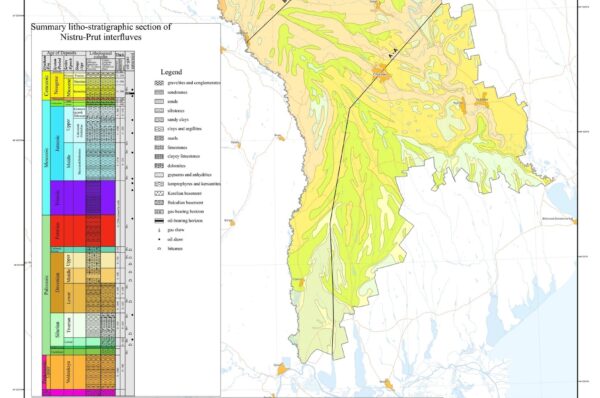Select the marls legend pattern box

coord(159,138)
